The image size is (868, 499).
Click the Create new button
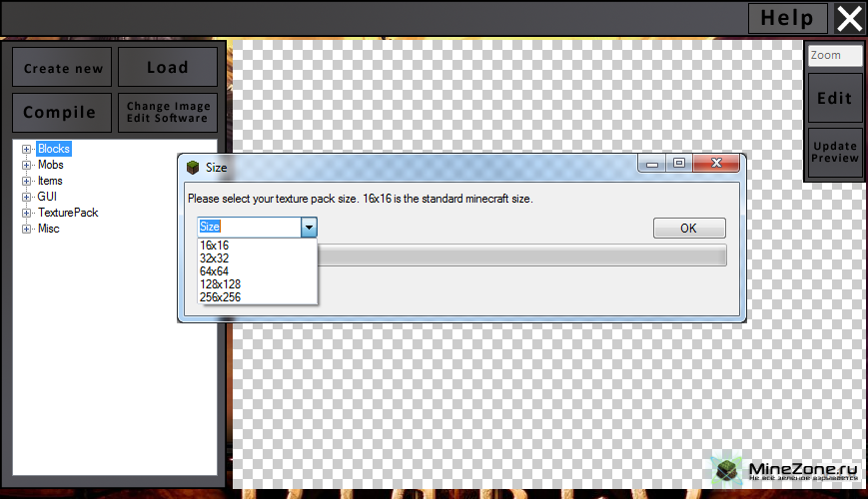[63, 68]
